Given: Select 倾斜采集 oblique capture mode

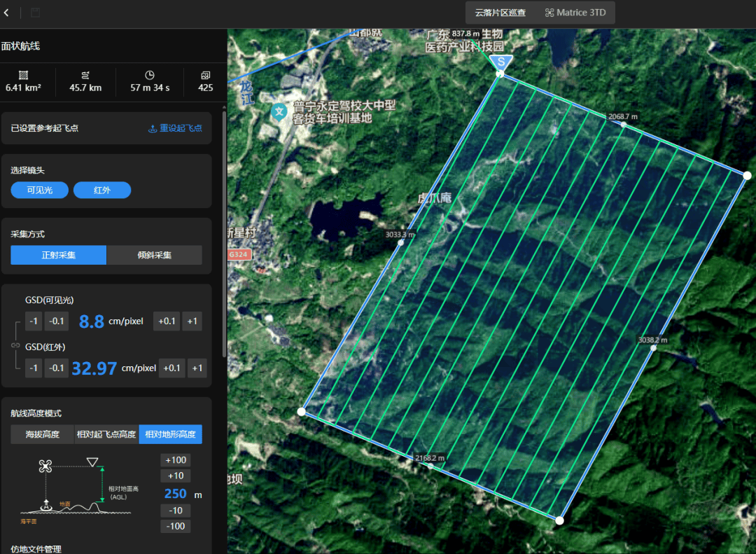Looking at the screenshot, I should pyautogui.click(x=154, y=255).
